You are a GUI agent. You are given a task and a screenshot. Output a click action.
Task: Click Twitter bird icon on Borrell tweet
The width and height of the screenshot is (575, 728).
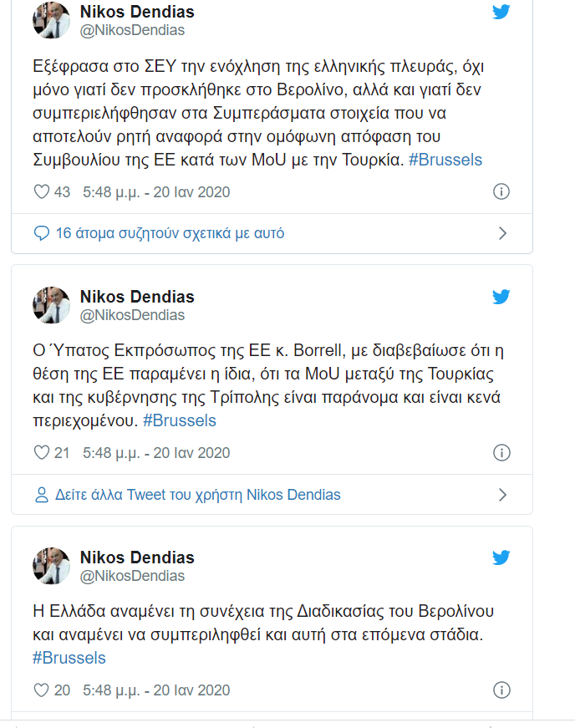click(501, 296)
